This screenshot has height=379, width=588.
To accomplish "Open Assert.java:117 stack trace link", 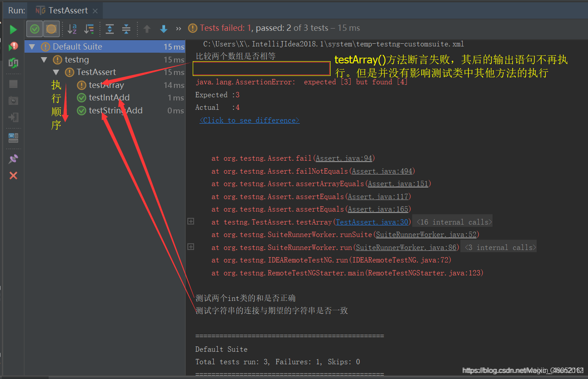I will coord(378,196).
